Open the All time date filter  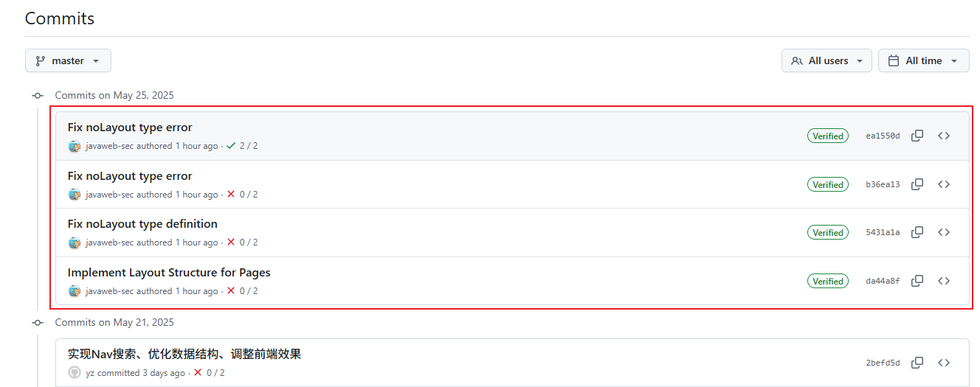[924, 60]
